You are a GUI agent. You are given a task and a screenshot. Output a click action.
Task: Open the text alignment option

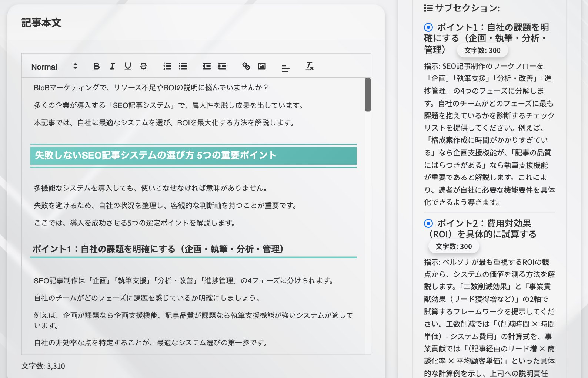(x=285, y=68)
